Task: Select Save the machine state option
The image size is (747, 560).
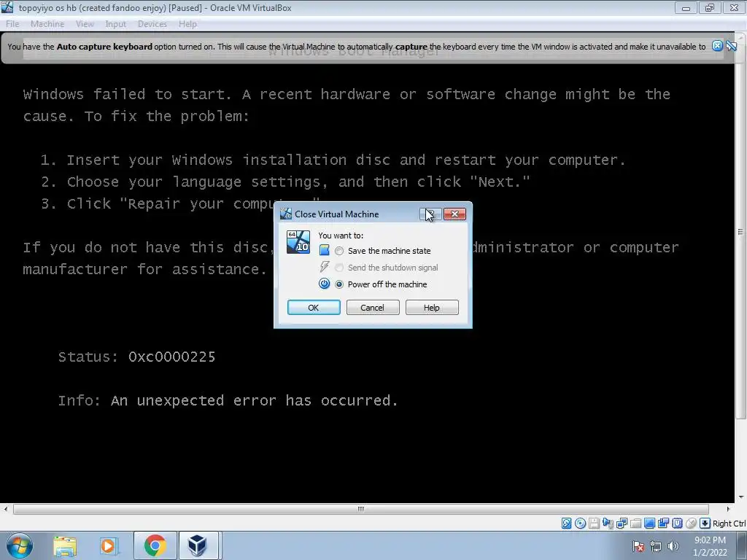Action: pyautogui.click(x=384, y=251)
